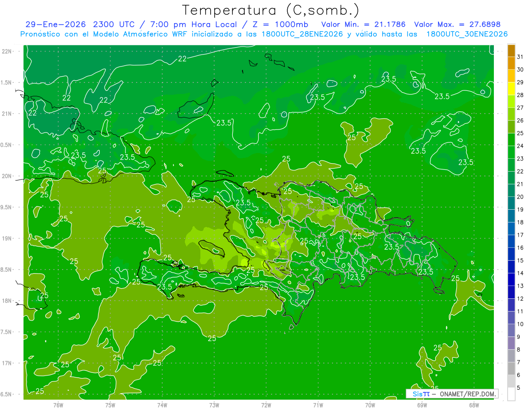532x411 pixels.
Task: Select the '69W' longitude axis label
Action: [422, 405]
